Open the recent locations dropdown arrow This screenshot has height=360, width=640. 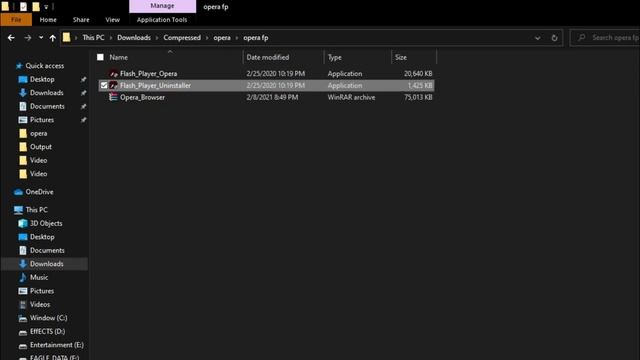(x=41, y=38)
